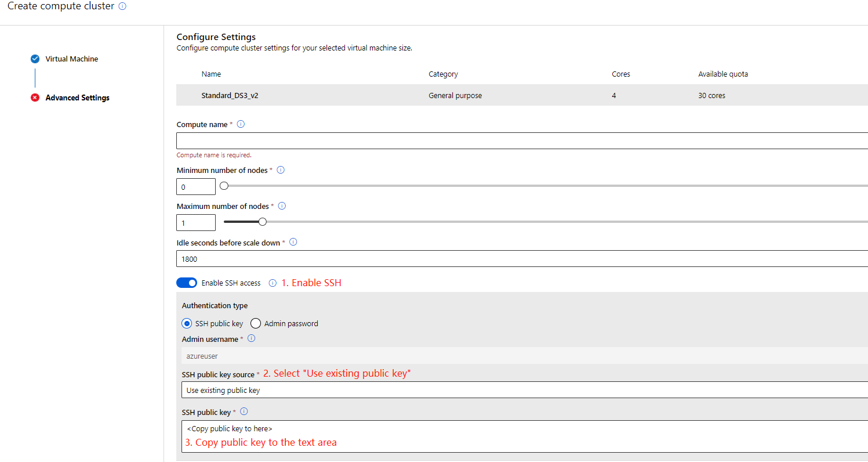Click info icon next to SSH public key label

point(244,412)
